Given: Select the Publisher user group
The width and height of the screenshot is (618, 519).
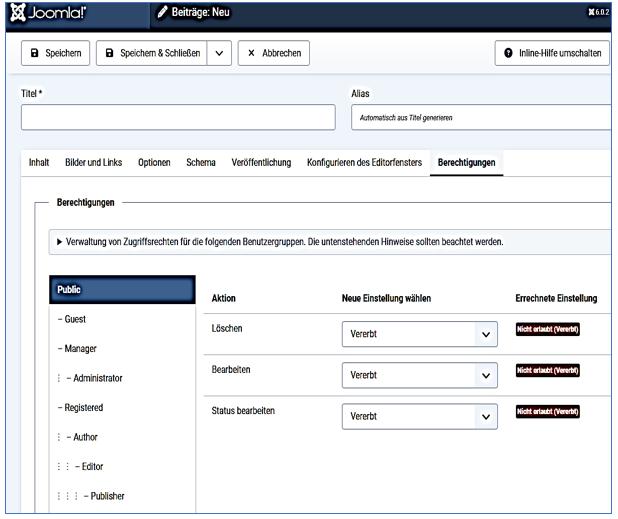Looking at the screenshot, I should (104, 496).
